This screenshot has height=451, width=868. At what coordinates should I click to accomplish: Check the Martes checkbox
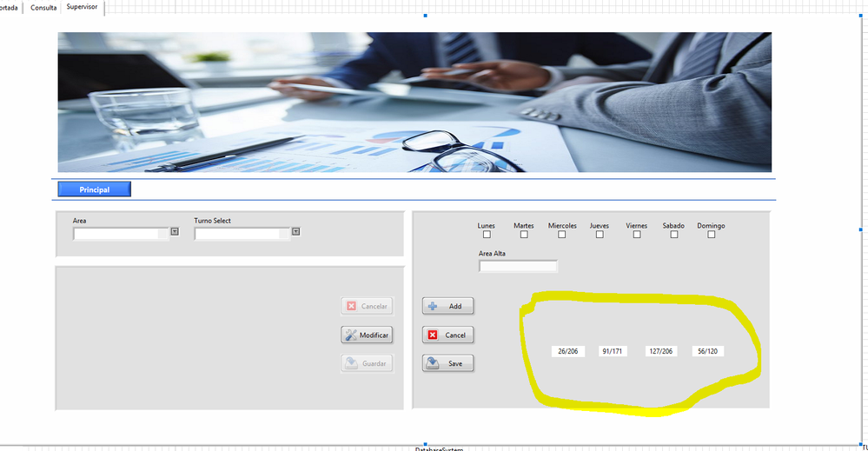pyautogui.click(x=524, y=235)
